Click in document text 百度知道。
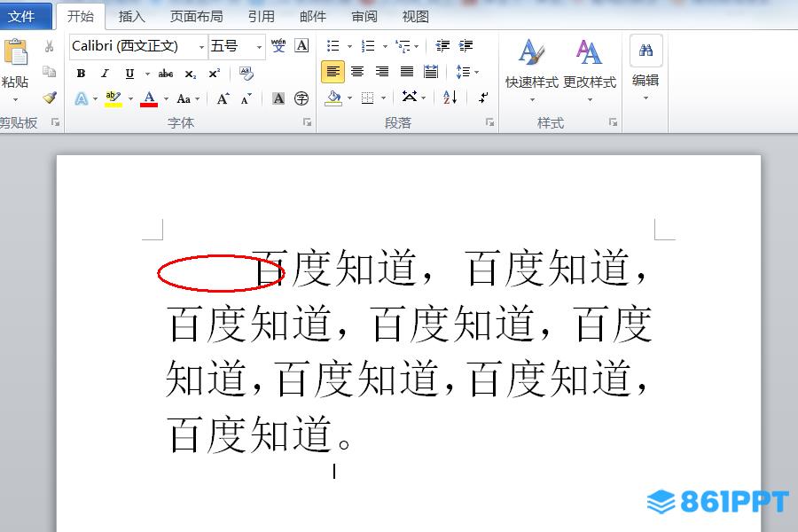This screenshot has width=798, height=532. pos(259,434)
